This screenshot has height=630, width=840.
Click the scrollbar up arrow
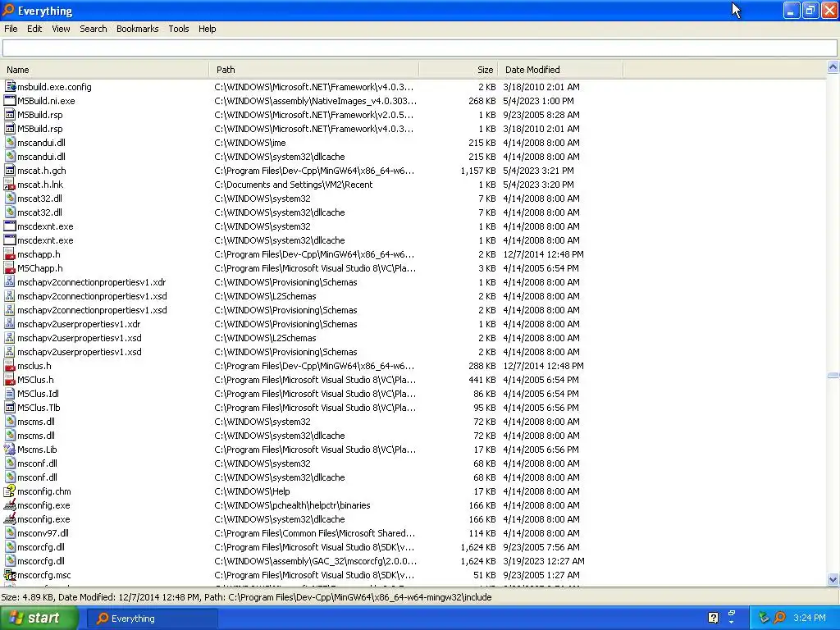[x=833, y=67]
